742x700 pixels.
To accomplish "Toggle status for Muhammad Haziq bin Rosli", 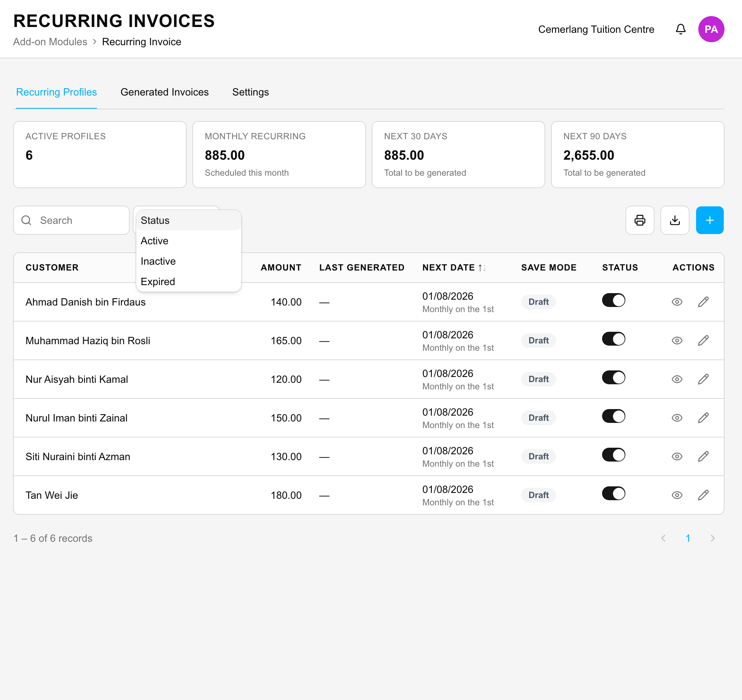I will point(613,339).
